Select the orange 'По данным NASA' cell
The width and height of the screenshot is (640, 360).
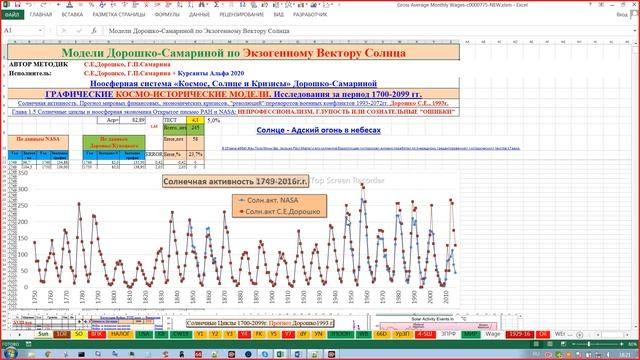coord(38,142)
